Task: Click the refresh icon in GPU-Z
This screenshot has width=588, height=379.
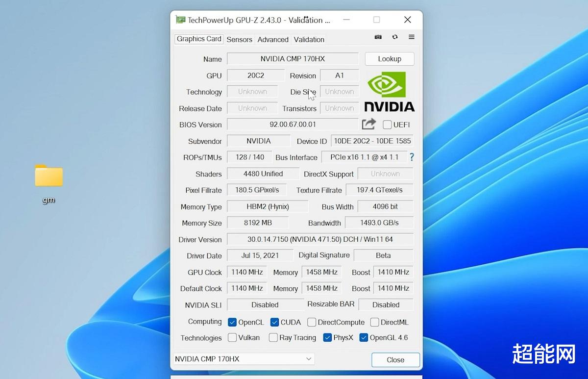Action: coord(395,37)
